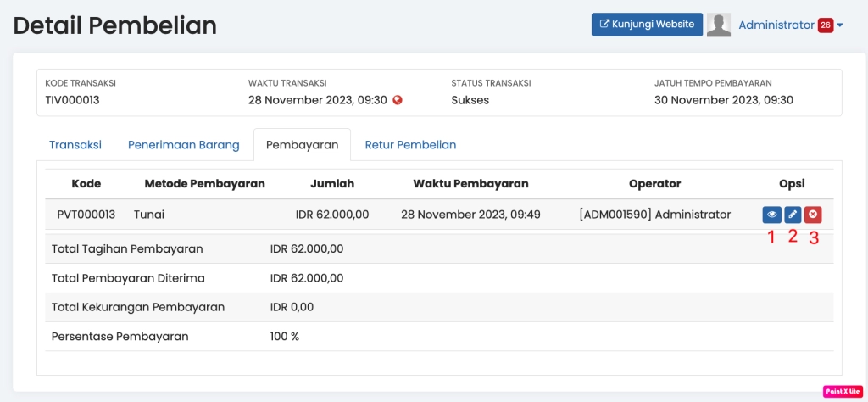Screen dimensions: 868x402
Task: Click the Jumlah column header
Action: [x=332, y=184]
